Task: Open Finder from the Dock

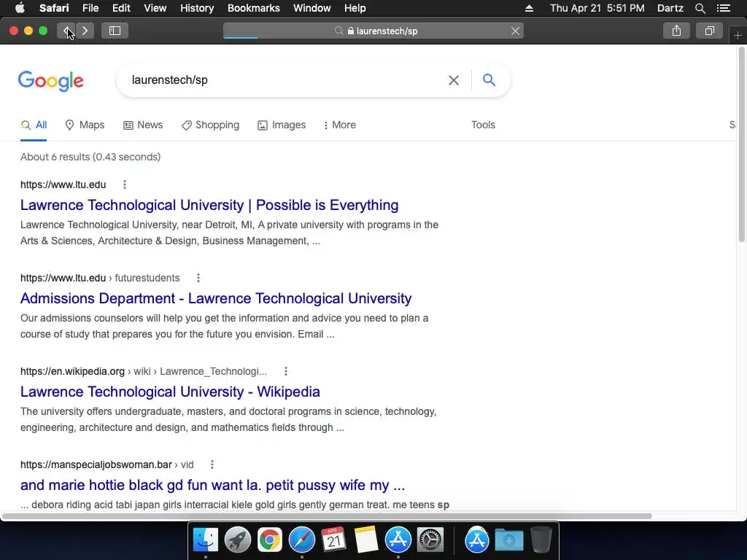Action: click(205, 540)
